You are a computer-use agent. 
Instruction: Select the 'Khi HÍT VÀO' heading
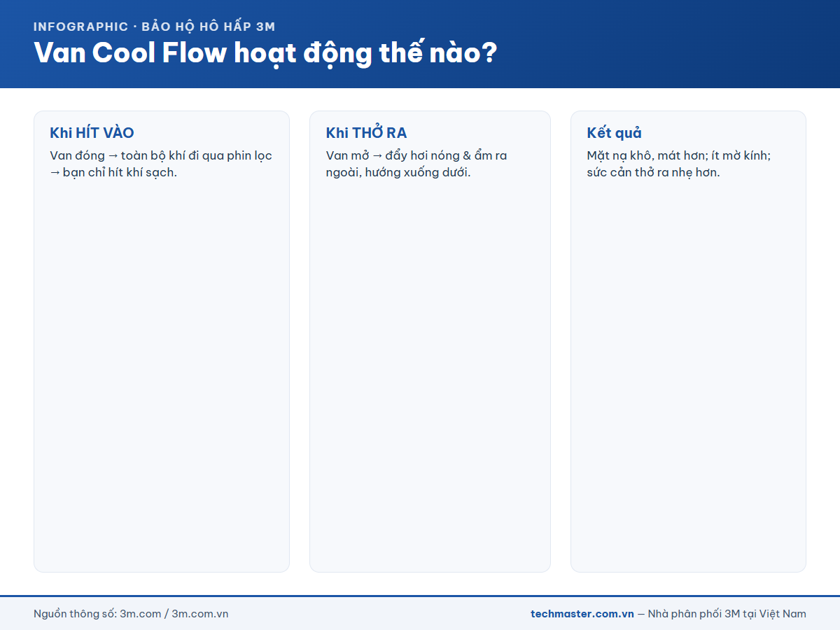pos(92,132)
